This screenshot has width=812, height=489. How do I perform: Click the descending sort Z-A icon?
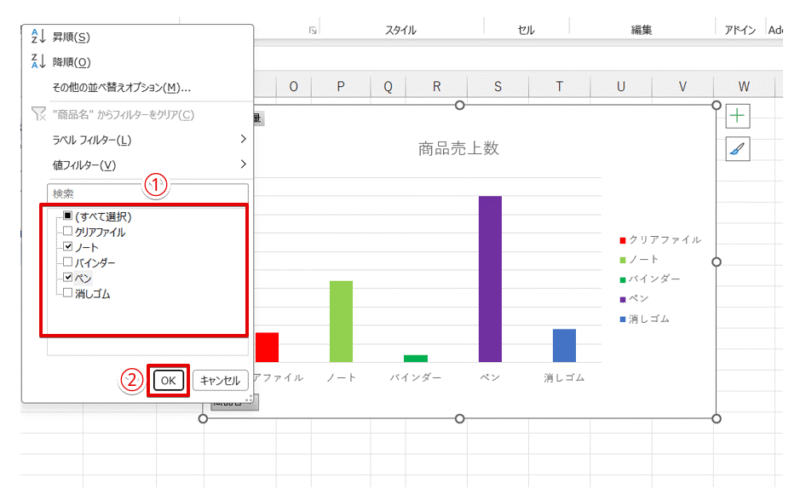[x=38, y=62]
